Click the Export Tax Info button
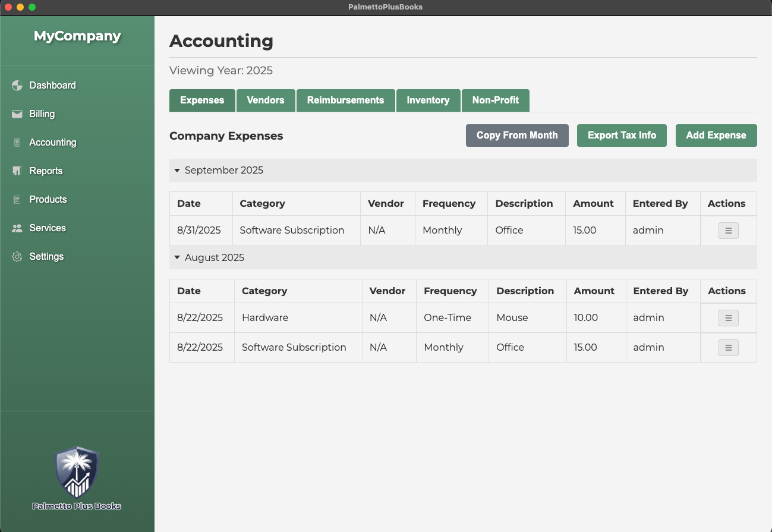772x532 pixels. click(x=622, y=136)
